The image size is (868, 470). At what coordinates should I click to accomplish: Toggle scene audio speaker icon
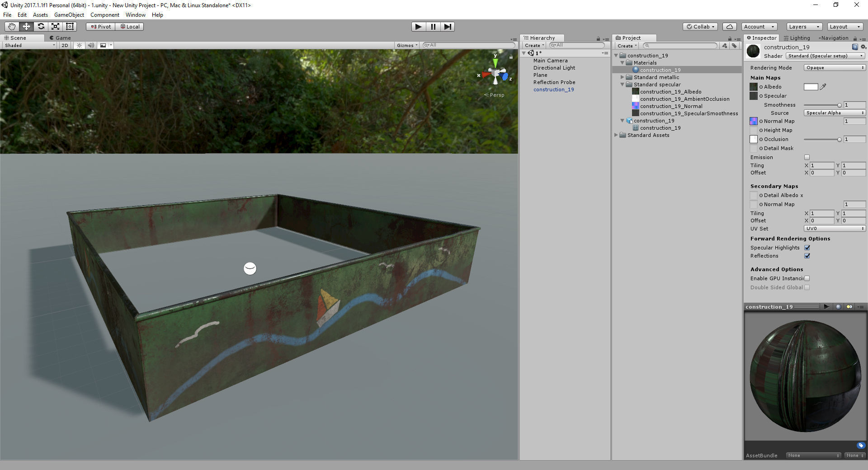(91, 45)
